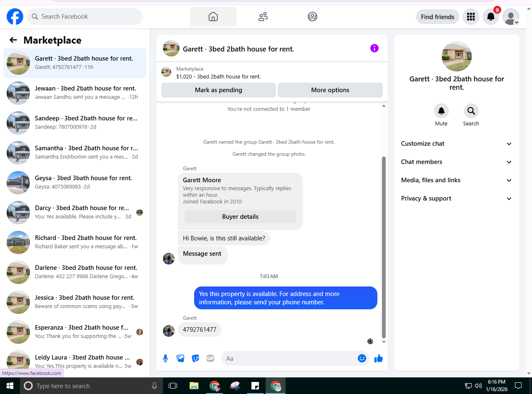Open Task View on the taskbar
The image size is (532, 394).
pos(173,386)
